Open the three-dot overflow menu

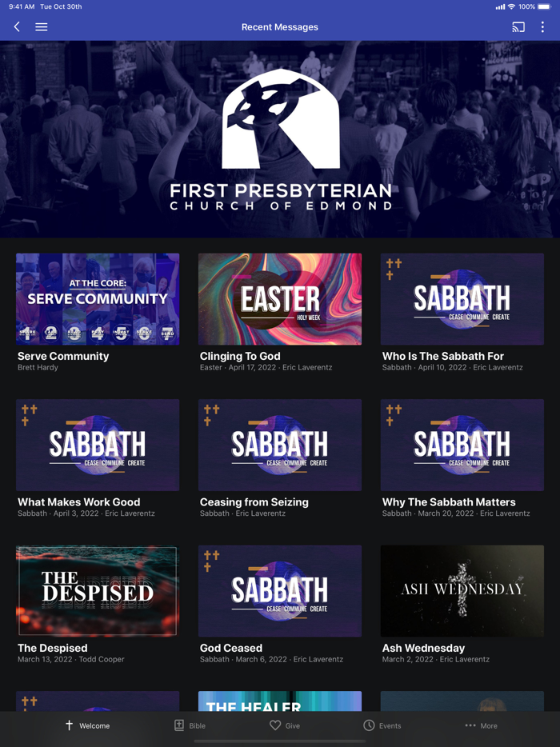click(542, 27)
